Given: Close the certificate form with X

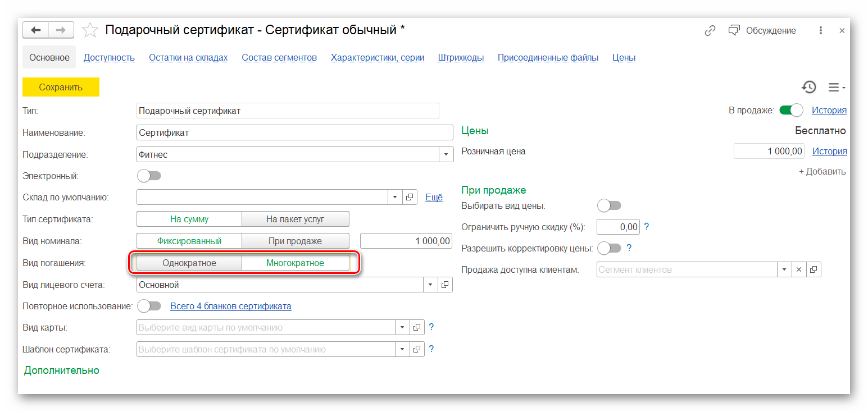Looking at the screenshot, I should (842, 31).
